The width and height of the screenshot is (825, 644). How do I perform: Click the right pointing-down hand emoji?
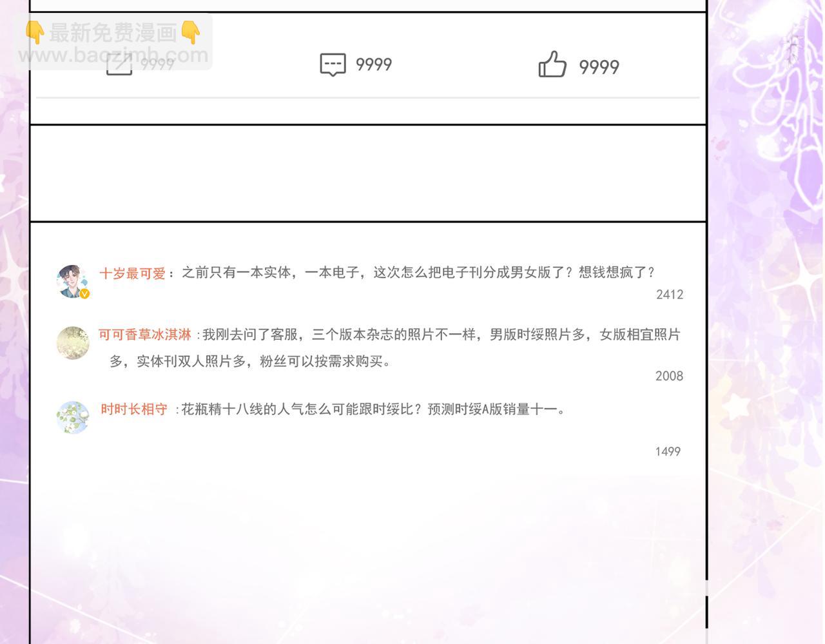[191, 32]
